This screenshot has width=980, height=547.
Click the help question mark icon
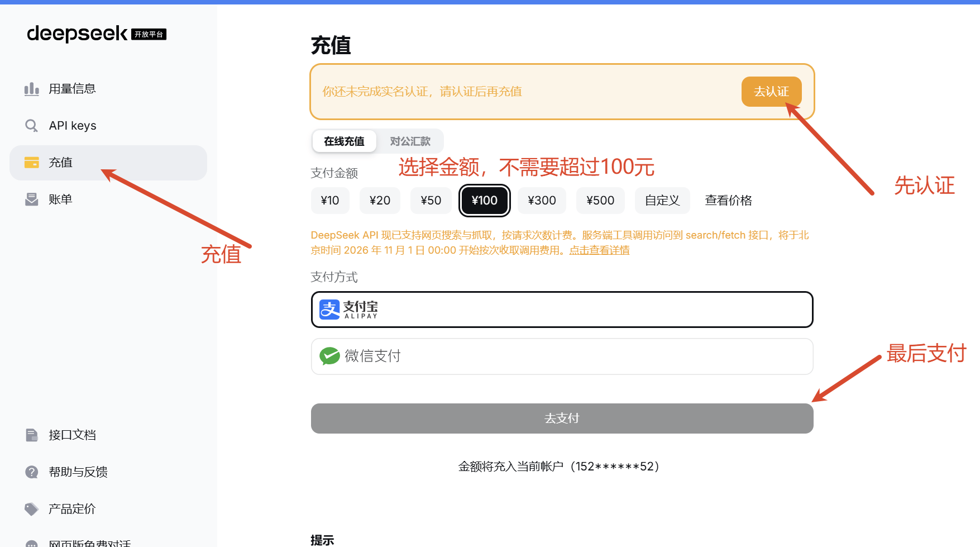(32, 472)
